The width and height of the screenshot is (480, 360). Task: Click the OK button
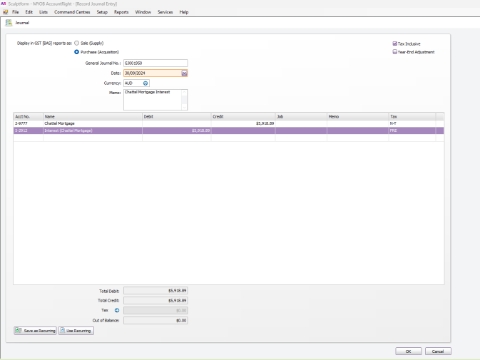tap(408, 351)
